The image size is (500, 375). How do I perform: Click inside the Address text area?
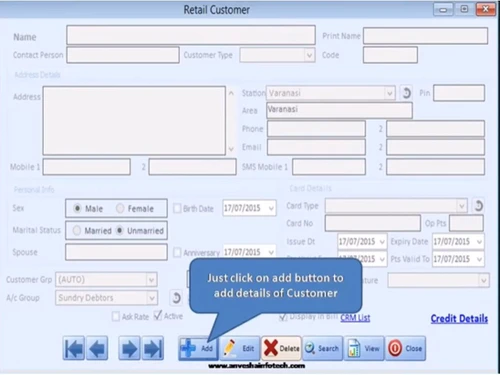coord(134,121)
